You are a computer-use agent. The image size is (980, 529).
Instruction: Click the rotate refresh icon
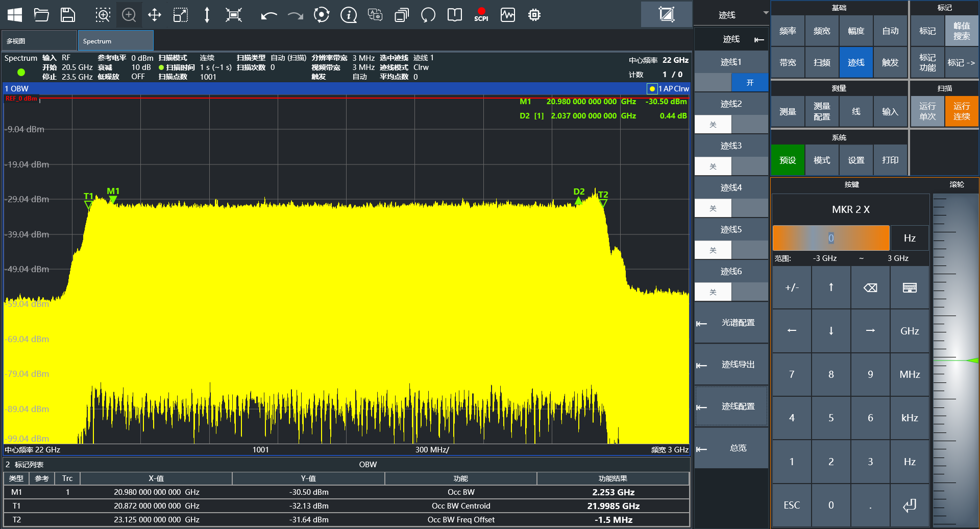(x=428, y=15)
